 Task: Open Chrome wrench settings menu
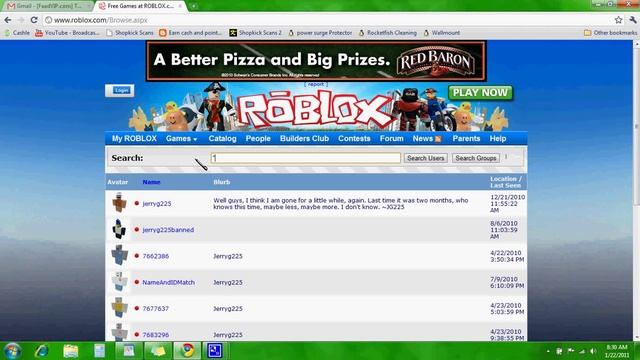[x=633, y=20]
